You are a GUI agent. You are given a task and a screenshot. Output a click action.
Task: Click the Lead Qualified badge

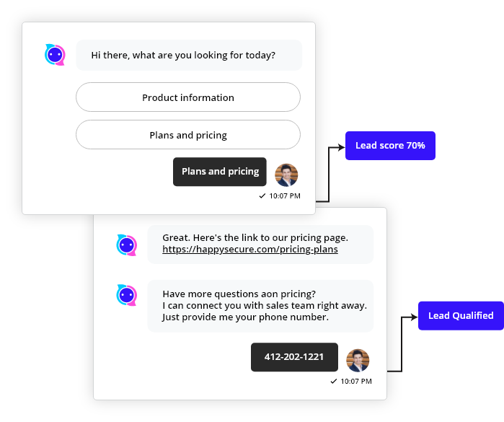pos(461,315)
